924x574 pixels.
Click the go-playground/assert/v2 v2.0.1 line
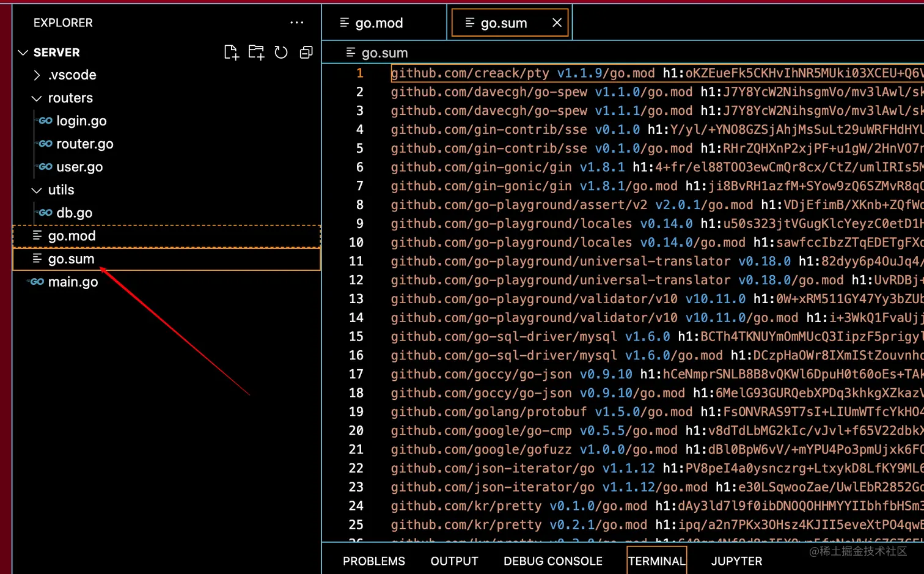657,205
